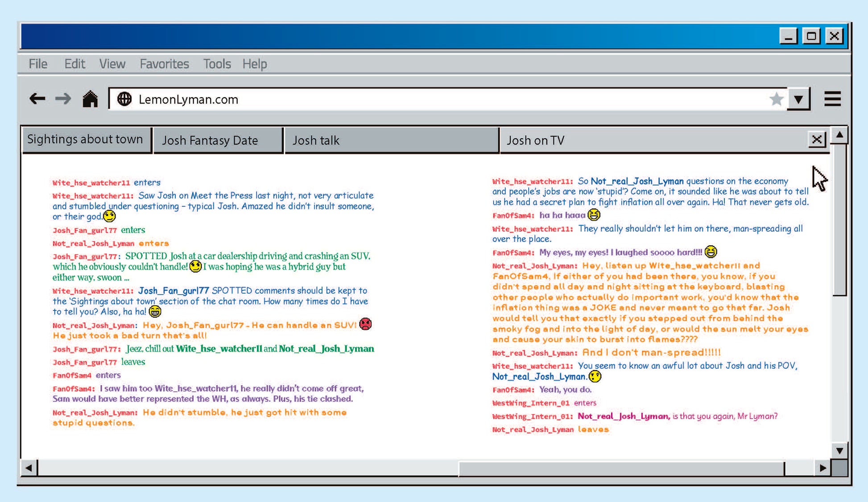Click the angry red emoji in chat
868x502 pixels.
point(365,324)
